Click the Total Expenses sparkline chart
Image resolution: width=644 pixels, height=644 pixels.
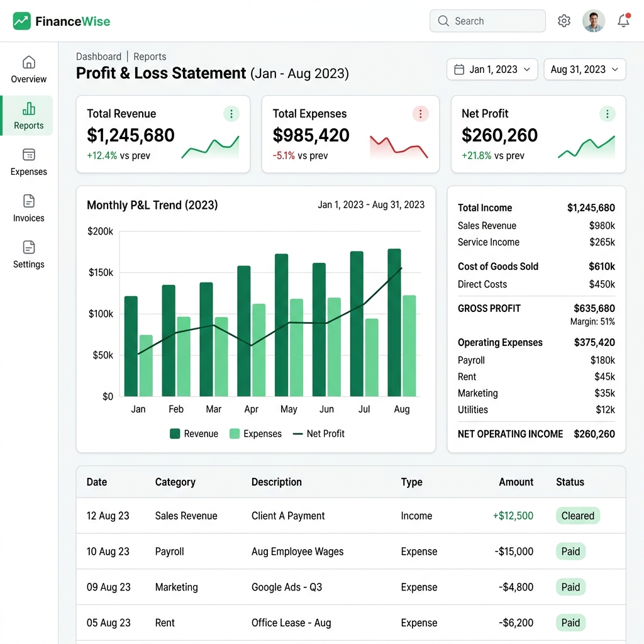tap(399, 147)
